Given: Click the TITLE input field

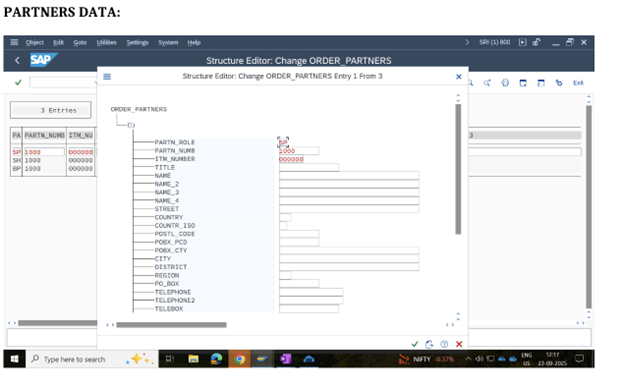Looking at the screenshot, I should pos(309,167).
